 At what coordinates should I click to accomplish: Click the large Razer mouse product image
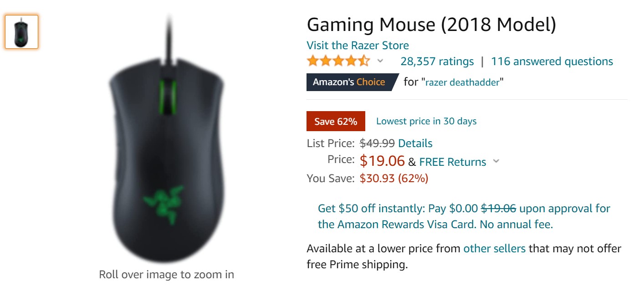pyautogui.click(x=167, y=155)
